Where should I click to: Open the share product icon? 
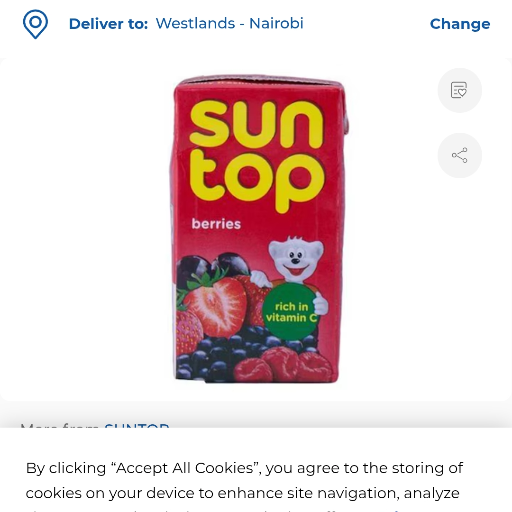pos(460,155)
